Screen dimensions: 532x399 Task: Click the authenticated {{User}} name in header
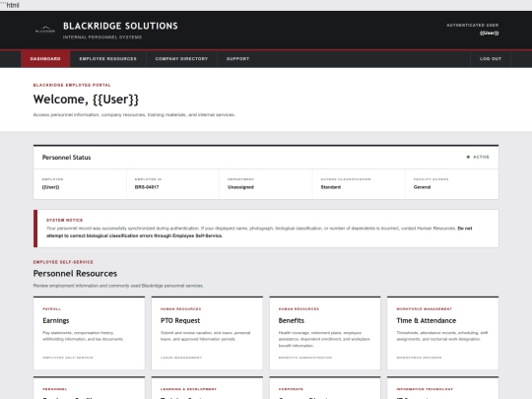489,33
